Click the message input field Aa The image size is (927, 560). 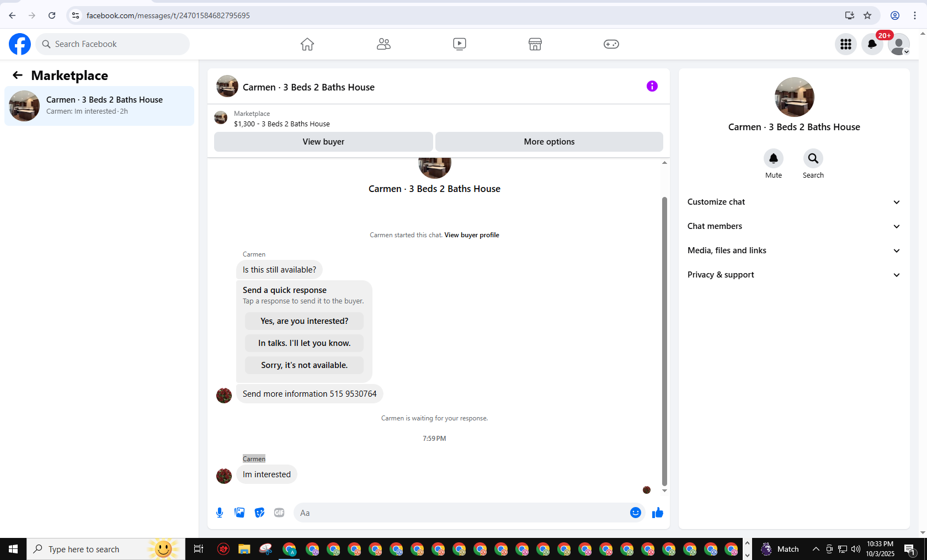point(461,513)
